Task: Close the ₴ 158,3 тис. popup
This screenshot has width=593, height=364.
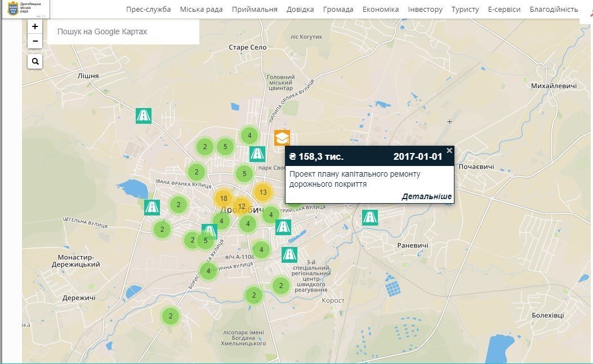Action: [x=449, y=150]
